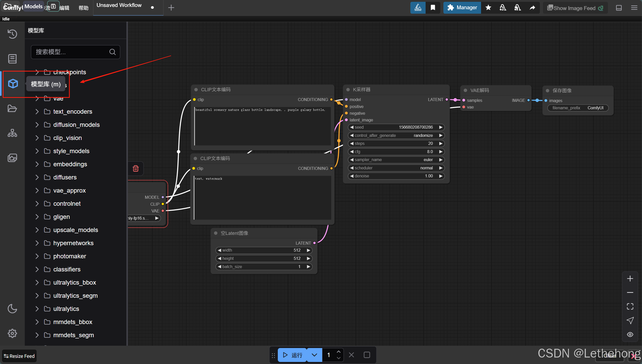Click the positive prompt text area
The image size is (642, 364).
(263, 126)
